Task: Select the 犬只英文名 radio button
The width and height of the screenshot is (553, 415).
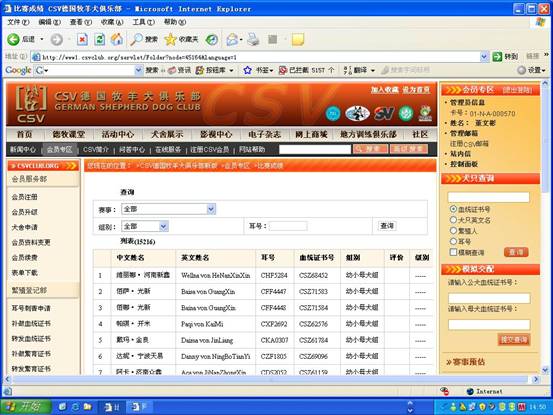Action: pos(453,220)
